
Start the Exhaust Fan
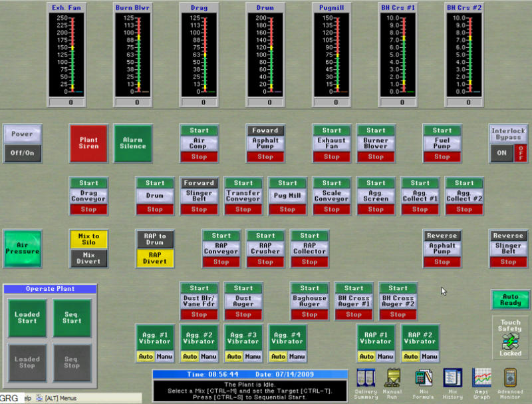point(331,130)
